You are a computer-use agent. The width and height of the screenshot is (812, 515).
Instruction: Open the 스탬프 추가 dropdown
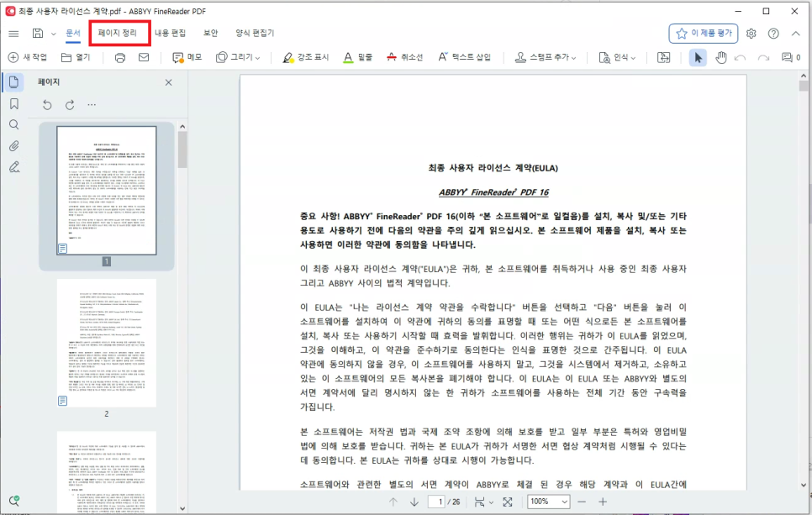coord(546,57)
